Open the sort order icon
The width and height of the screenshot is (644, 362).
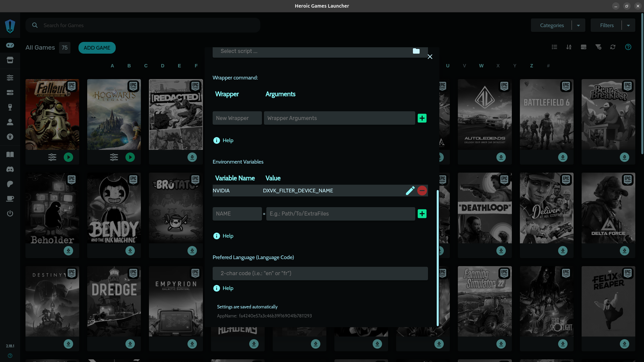569,47
